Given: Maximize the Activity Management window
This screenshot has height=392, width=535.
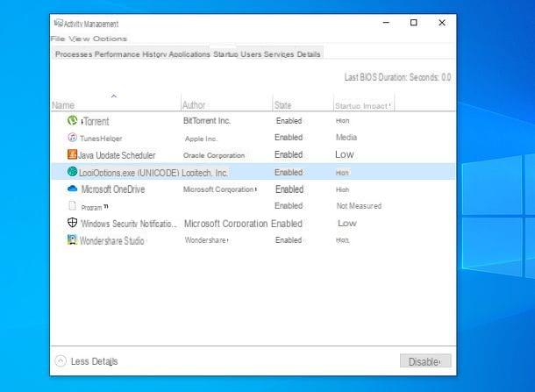Looking at the screenshot, I should tap(414, 23).
